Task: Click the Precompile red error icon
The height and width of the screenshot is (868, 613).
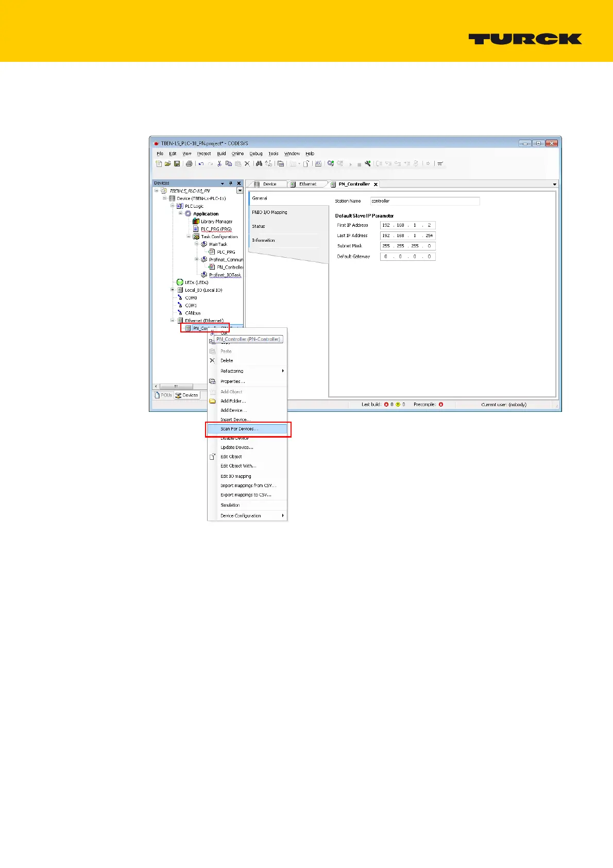Action: pyautogui.click(x=441, y=405)
